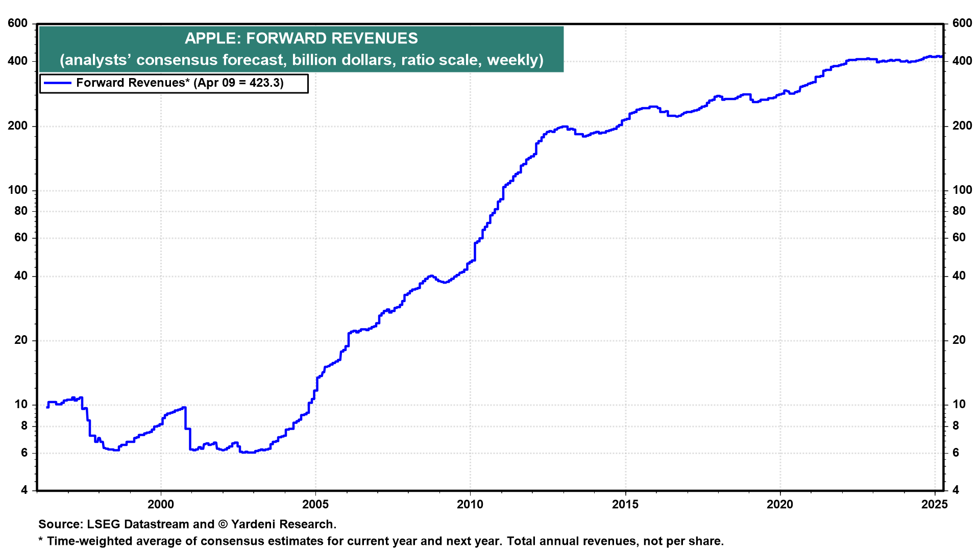
Task: Click the 2000 year label on x-axis
Action: click(x=161, y=505)
